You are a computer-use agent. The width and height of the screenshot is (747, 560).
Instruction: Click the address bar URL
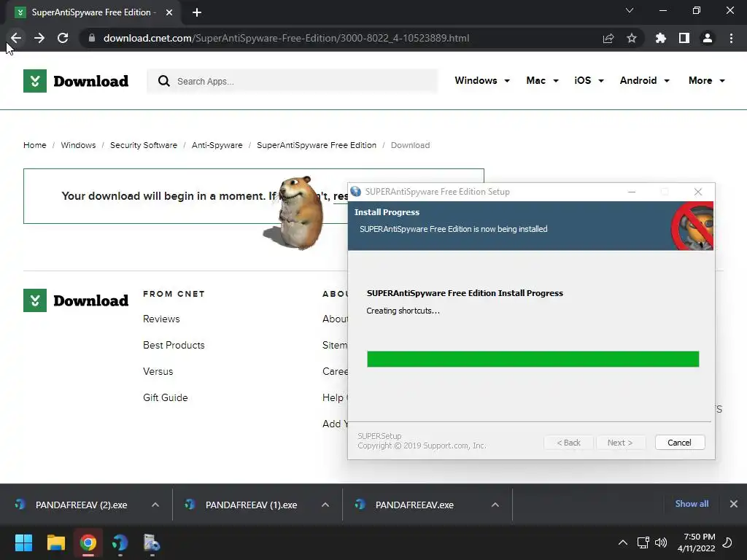[x=286, y=38]
